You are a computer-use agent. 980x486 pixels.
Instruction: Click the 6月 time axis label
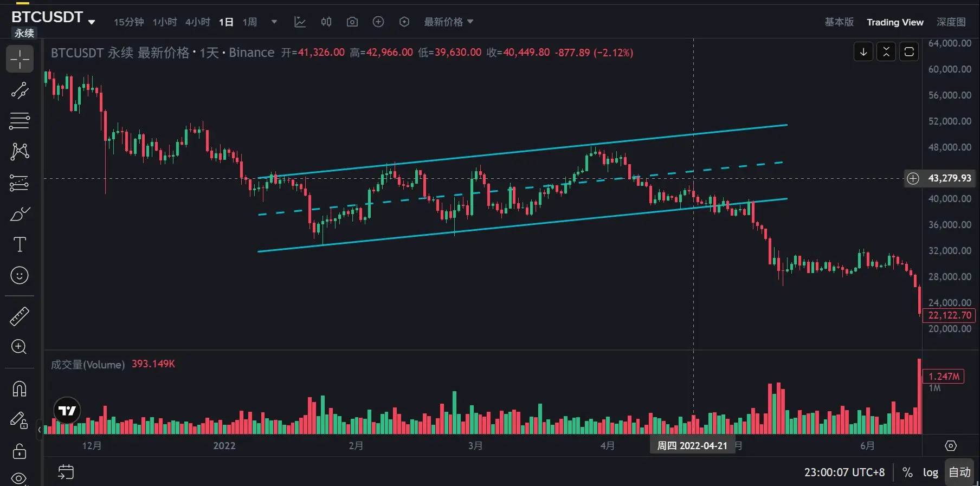867,446
